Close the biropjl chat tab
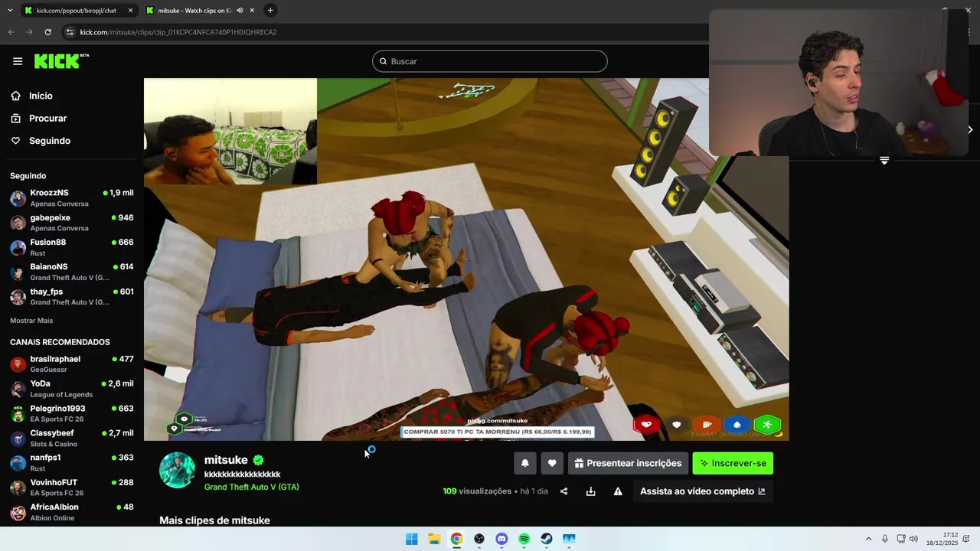This screenshot has width=980, height=551. click(x=130, y=11)
